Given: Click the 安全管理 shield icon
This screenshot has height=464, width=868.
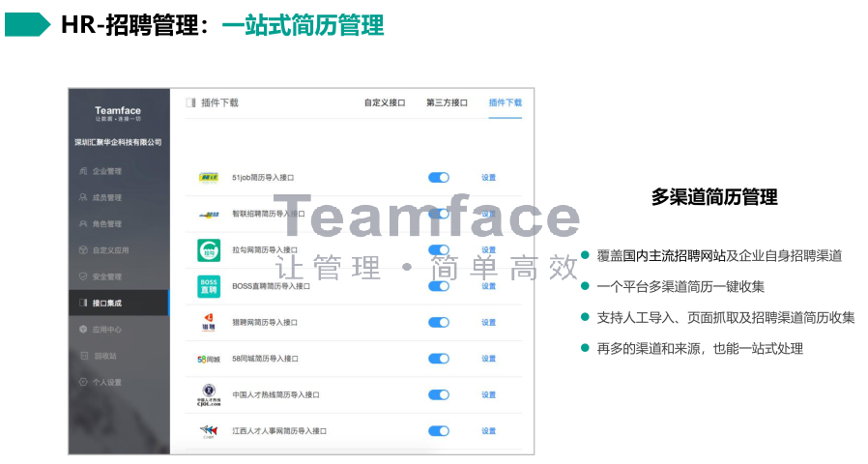Looking at the screenshot, I should 83,276.
